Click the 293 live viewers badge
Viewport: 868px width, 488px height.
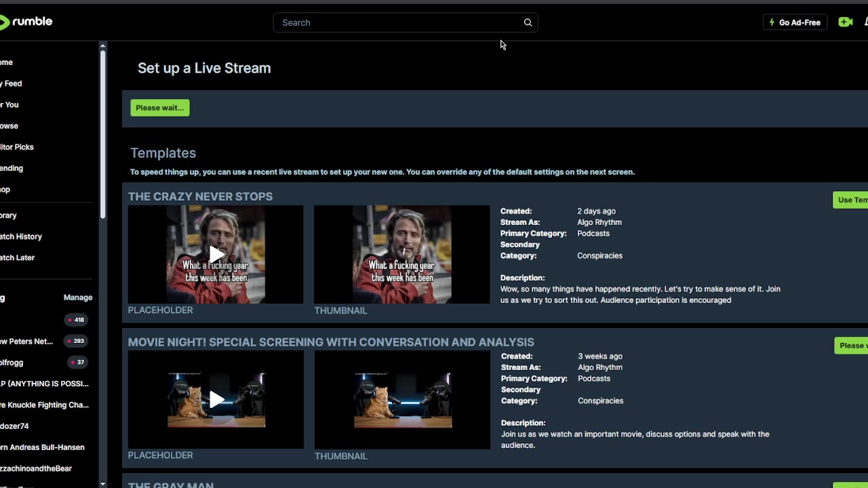[75, 341]
